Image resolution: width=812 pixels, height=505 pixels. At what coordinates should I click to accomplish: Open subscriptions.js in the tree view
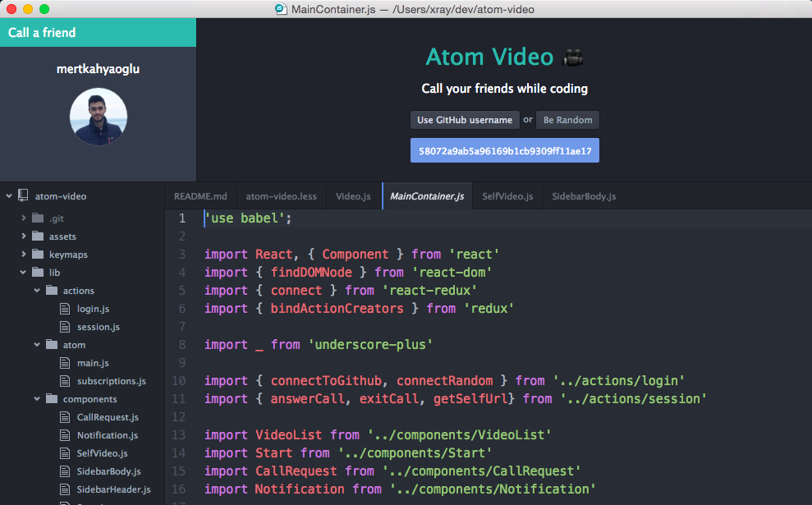[x=112, y=381]
